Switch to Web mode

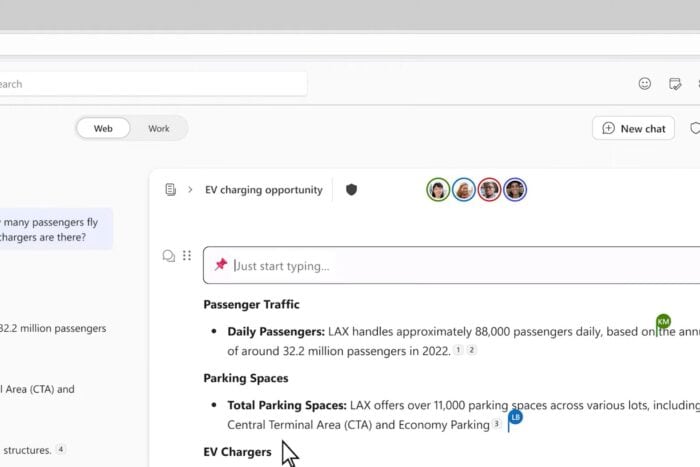coord(103,128)
